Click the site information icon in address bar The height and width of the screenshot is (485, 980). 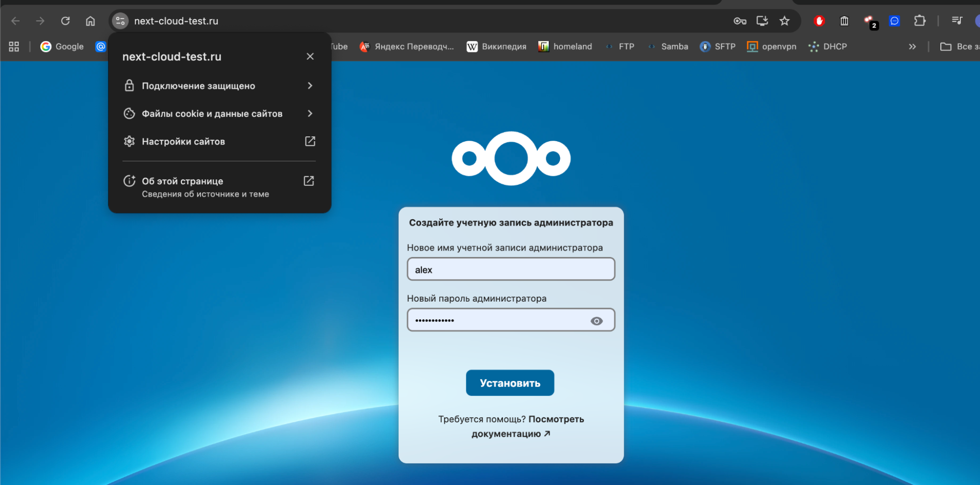[120, 21]
